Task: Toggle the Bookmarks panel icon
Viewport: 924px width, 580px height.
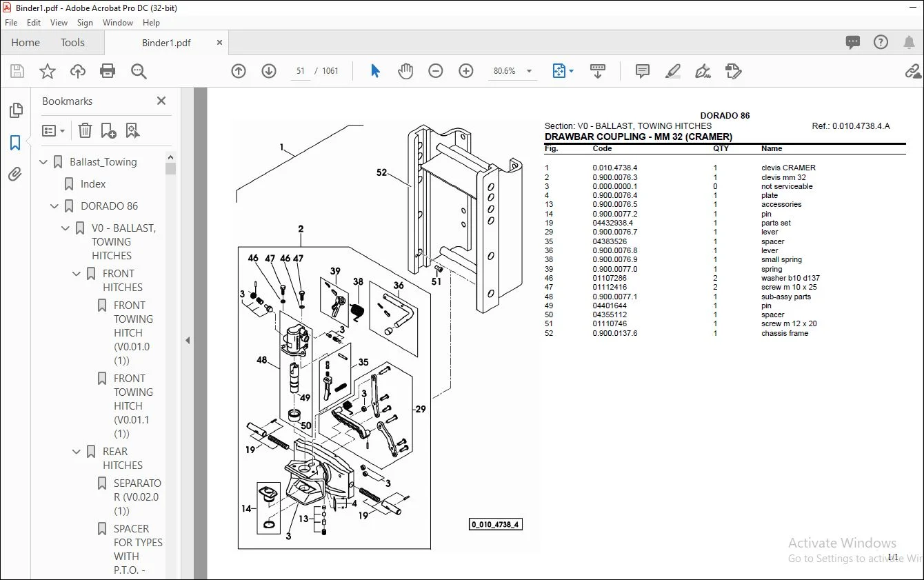Action: [15, 143]
